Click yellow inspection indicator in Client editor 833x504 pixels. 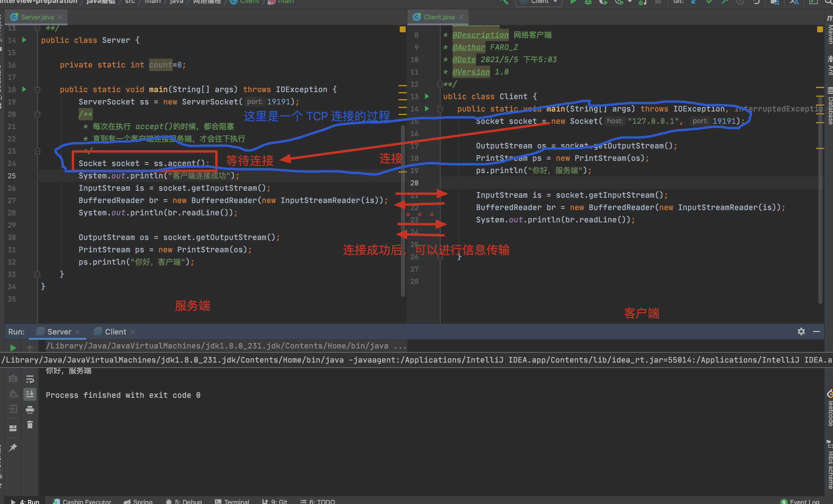(820, 29)
